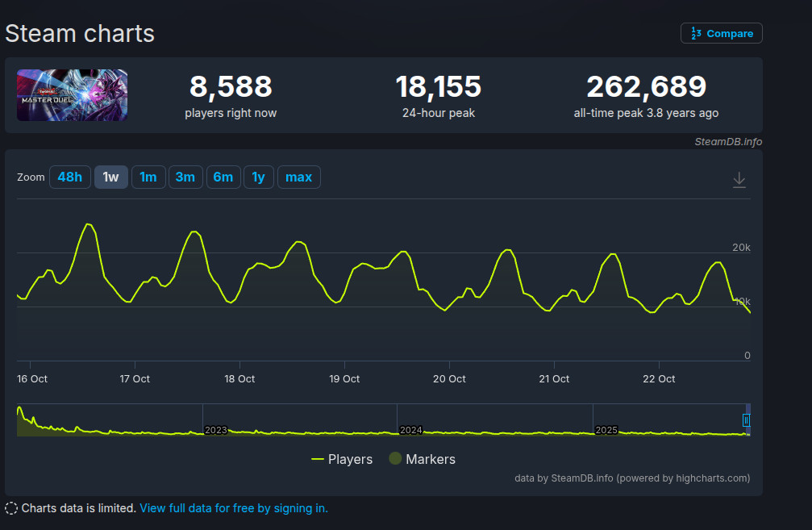Click the chart download icon
This screenshot has height=530, width=812.
tap(739, 180)
